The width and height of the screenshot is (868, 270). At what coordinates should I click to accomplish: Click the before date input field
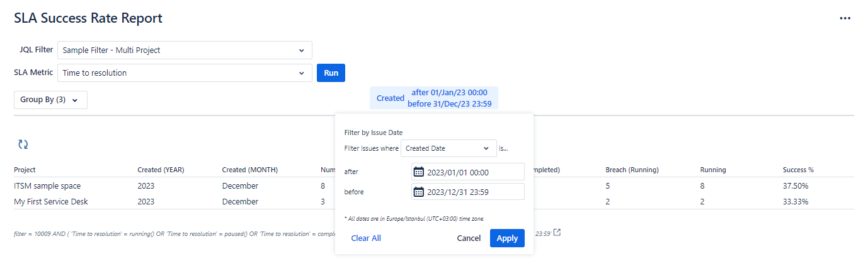[x=472, y=192]
